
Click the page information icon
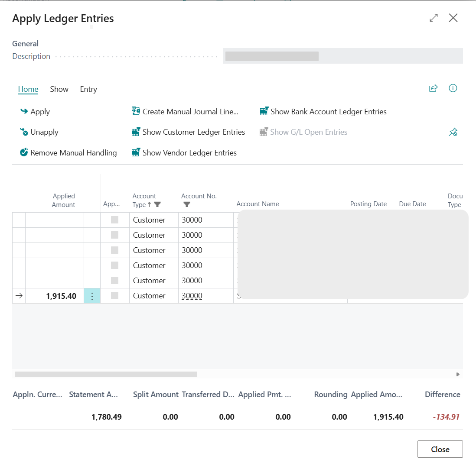click(453, 88)
